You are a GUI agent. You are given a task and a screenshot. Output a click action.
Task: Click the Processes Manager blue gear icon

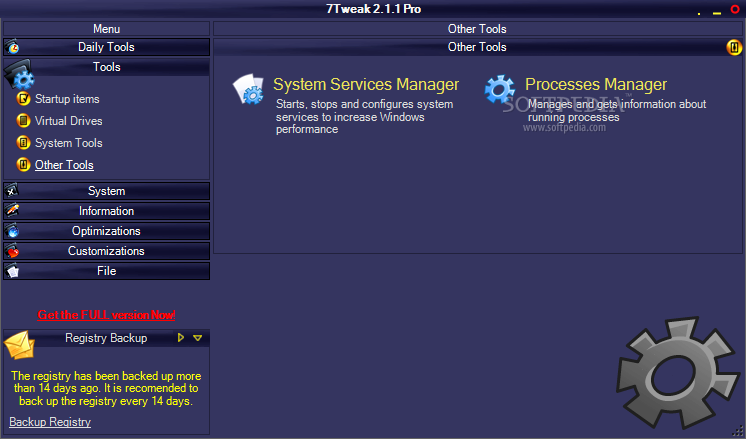click(500, 89)
